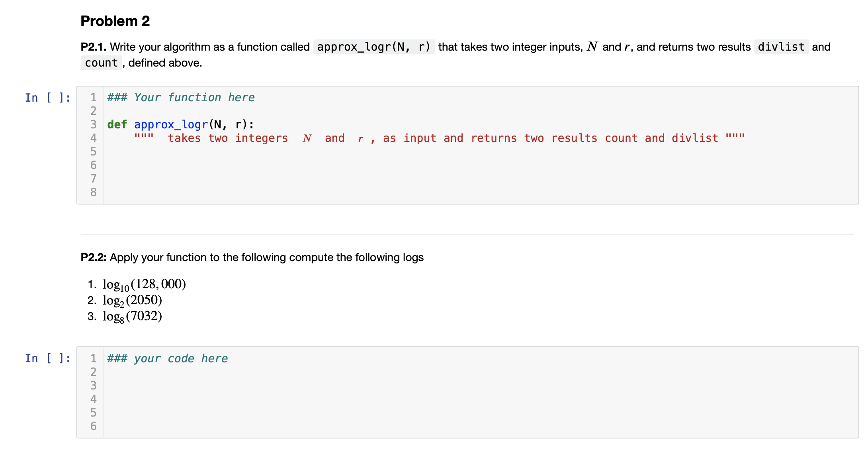
Task: Click the docstring line in function cell
Action: 438,138
